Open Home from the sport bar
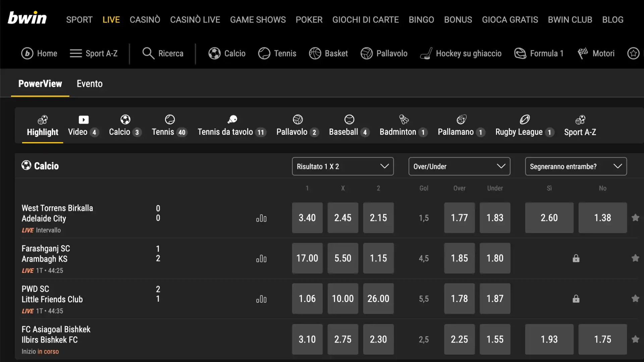 pos(39,54)
